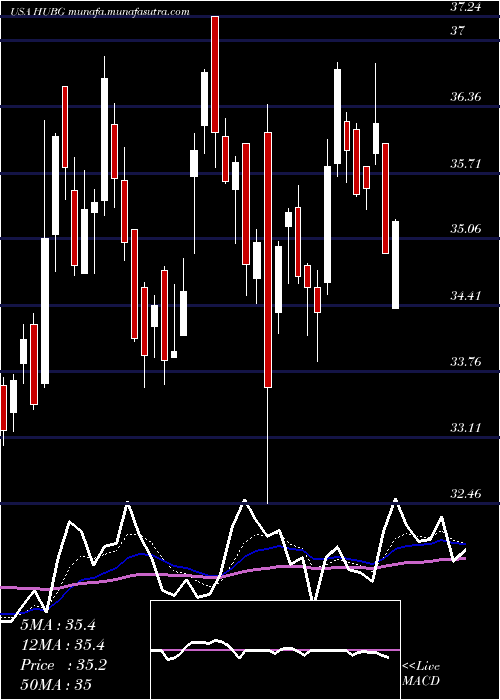Click the Price : 35.2 readout

tap(64, 665)
